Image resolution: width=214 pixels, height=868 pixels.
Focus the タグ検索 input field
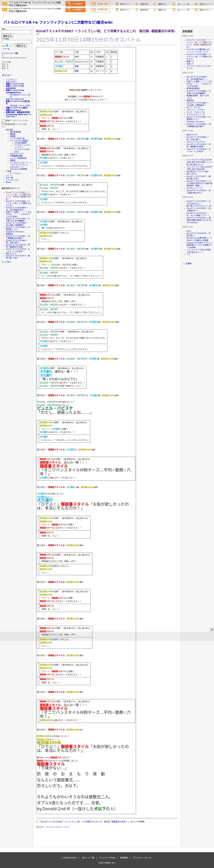coord(16,42)
